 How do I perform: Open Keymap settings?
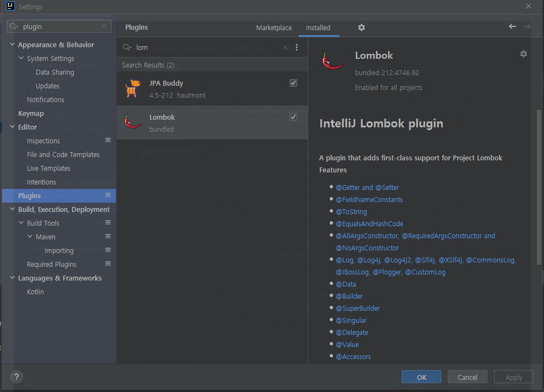(31, 113)
